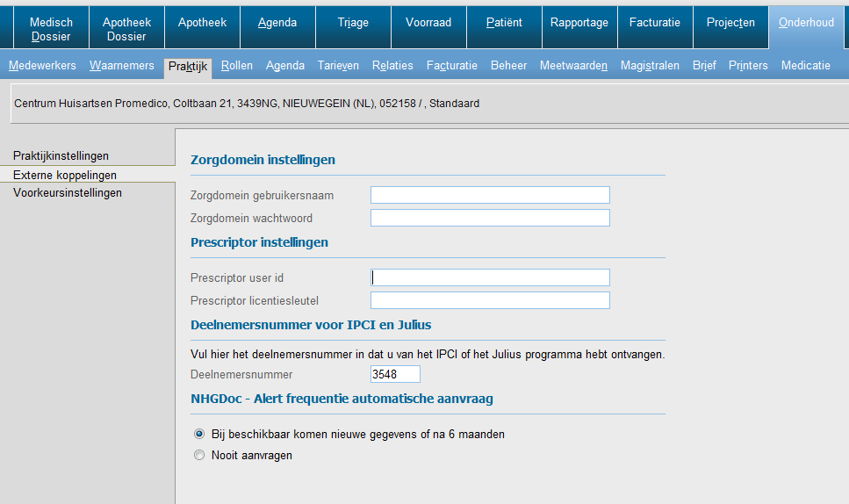Open the Facturatie submenu under Onderhoud
This screenshot has height=504, width=849.
point(452,66)
